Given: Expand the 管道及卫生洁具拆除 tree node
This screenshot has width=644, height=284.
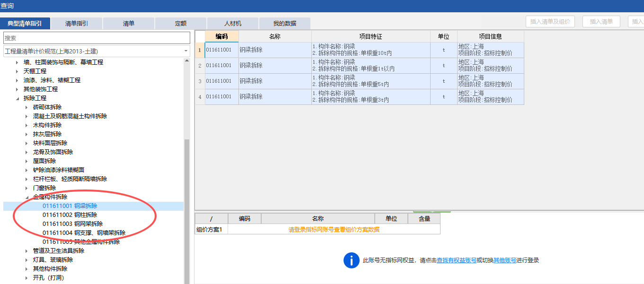Looking at the screenshot, I should coord(27,250).
